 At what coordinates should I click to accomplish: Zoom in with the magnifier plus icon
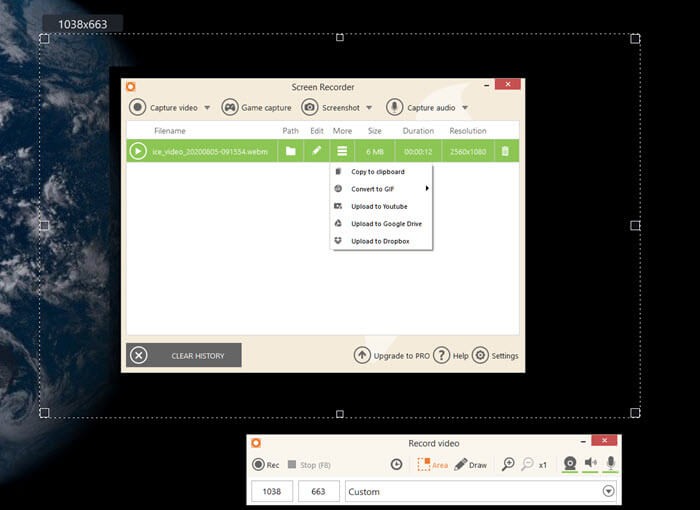(x=508, y=464)
